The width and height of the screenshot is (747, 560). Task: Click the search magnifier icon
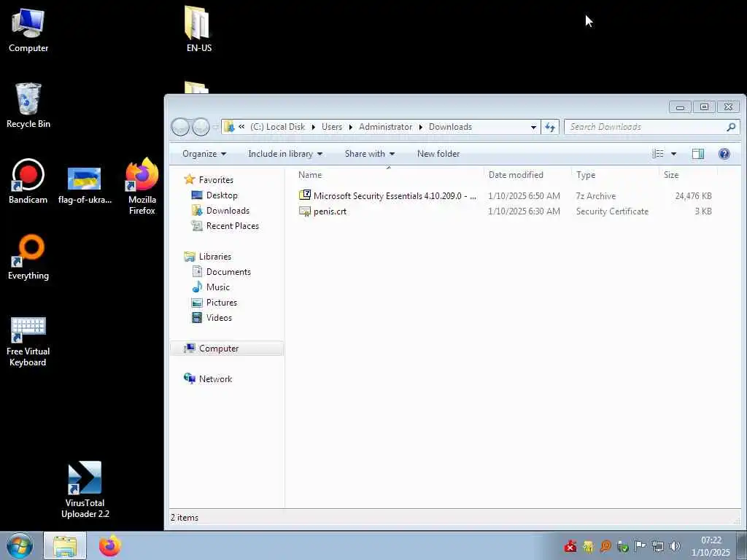click(731, 127)
